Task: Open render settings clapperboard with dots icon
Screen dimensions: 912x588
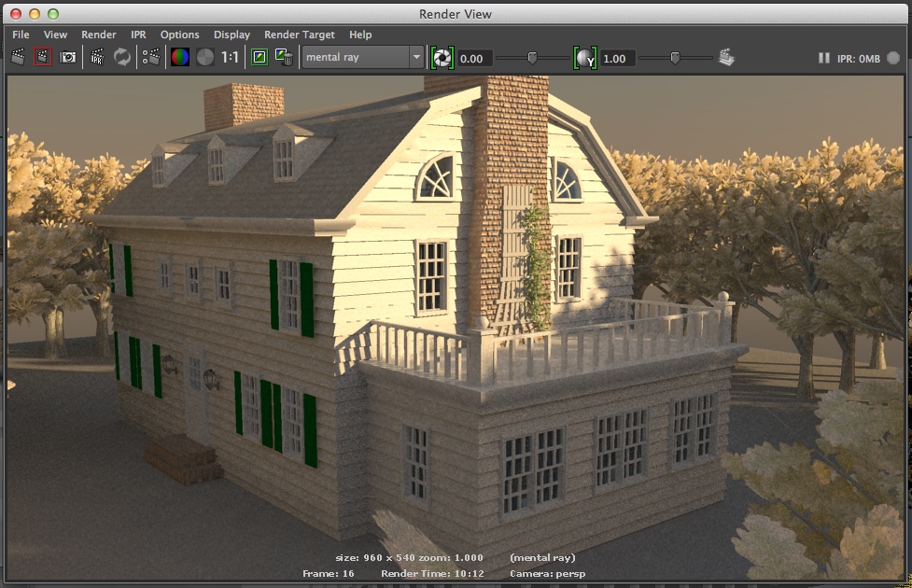Action: point(151,57)
